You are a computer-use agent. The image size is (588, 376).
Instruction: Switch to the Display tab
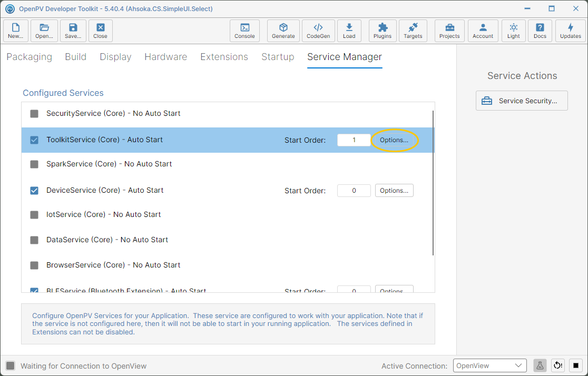tap(115, 56)
